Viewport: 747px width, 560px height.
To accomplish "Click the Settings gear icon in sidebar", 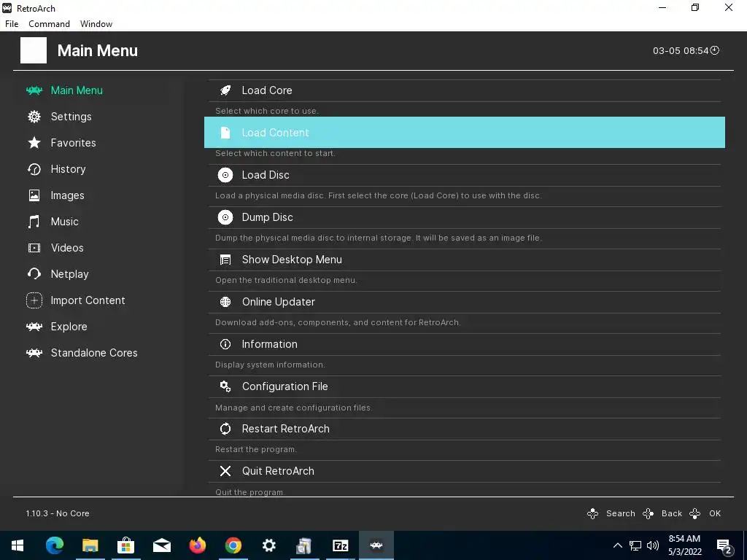I will click(x=34, y=117).
